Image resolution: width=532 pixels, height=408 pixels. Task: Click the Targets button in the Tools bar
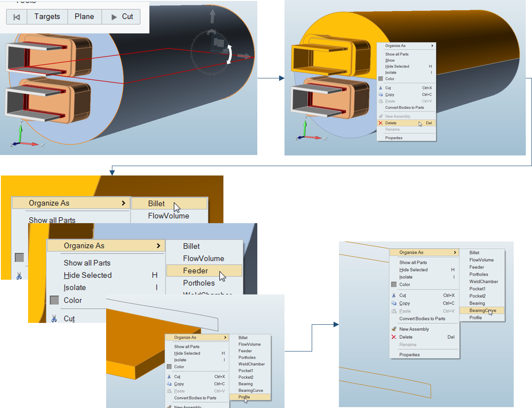pos(47,17)
